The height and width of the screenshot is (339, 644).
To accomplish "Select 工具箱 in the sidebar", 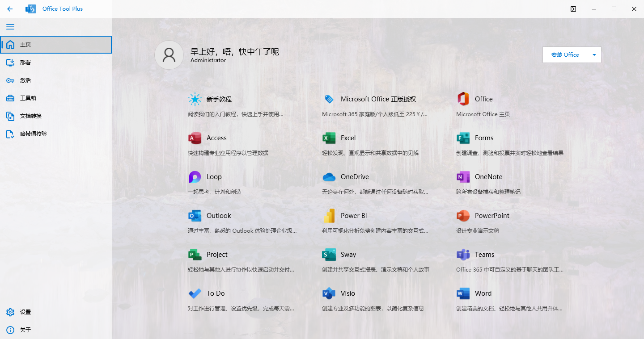I will coord(28,98).
